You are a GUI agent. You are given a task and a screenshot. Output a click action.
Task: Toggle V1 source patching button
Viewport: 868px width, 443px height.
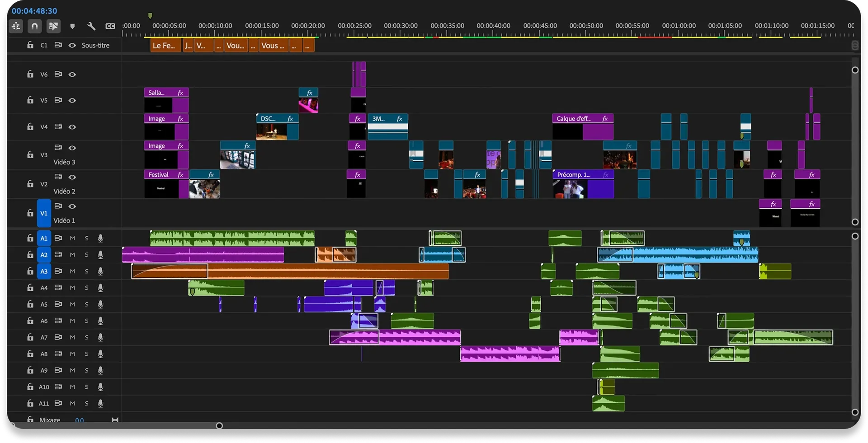(44, 213)
